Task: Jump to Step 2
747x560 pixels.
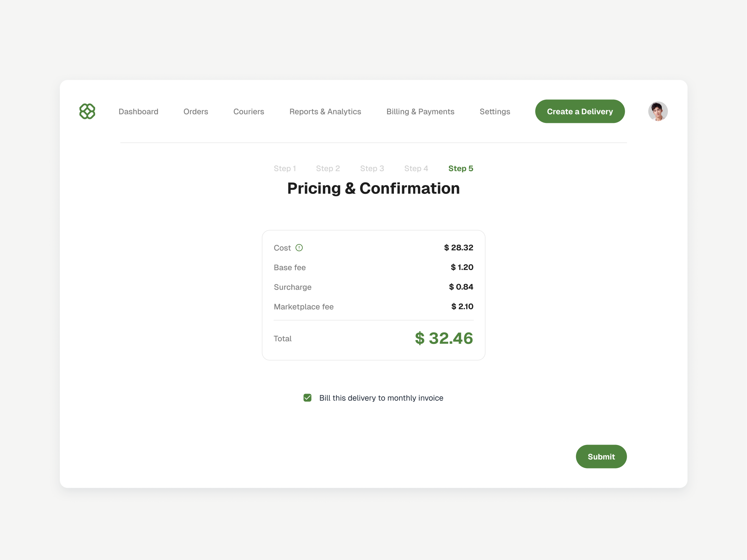Action: [328, 168]
